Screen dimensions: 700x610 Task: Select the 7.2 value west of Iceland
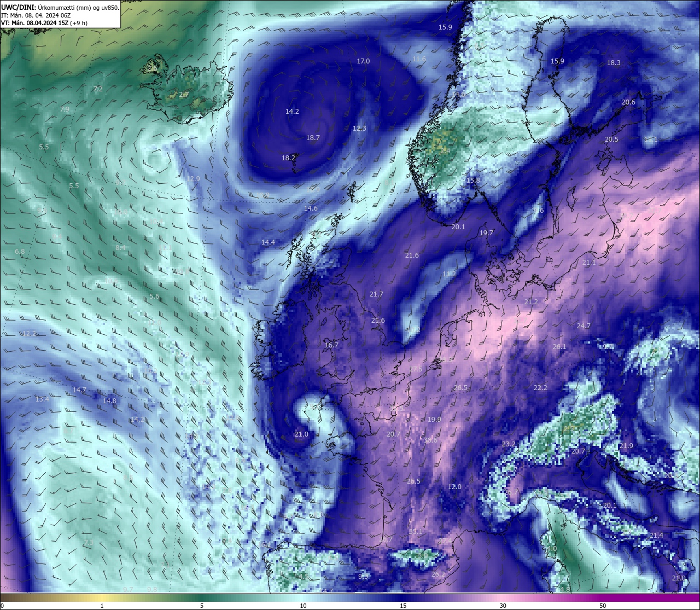coord(98,89)
